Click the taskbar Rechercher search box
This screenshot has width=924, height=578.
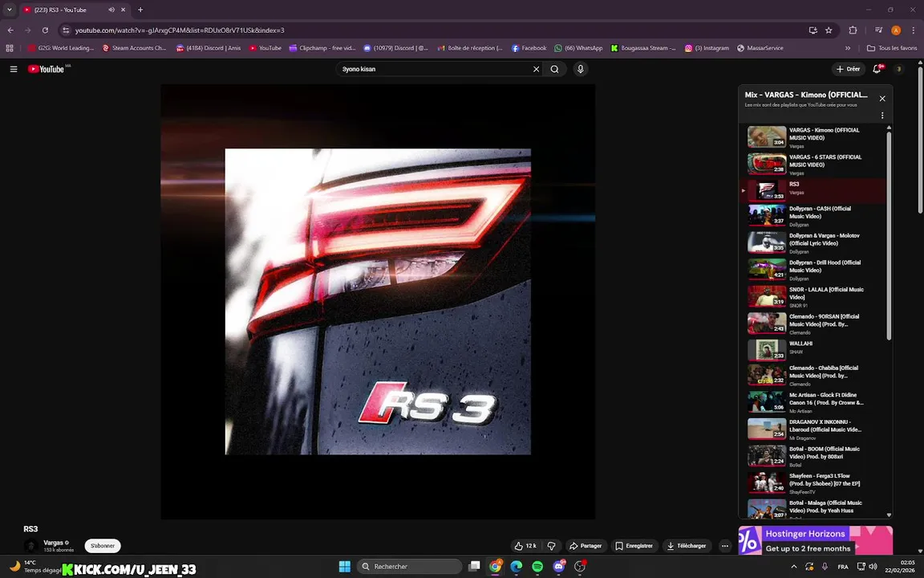click(410, 567)
